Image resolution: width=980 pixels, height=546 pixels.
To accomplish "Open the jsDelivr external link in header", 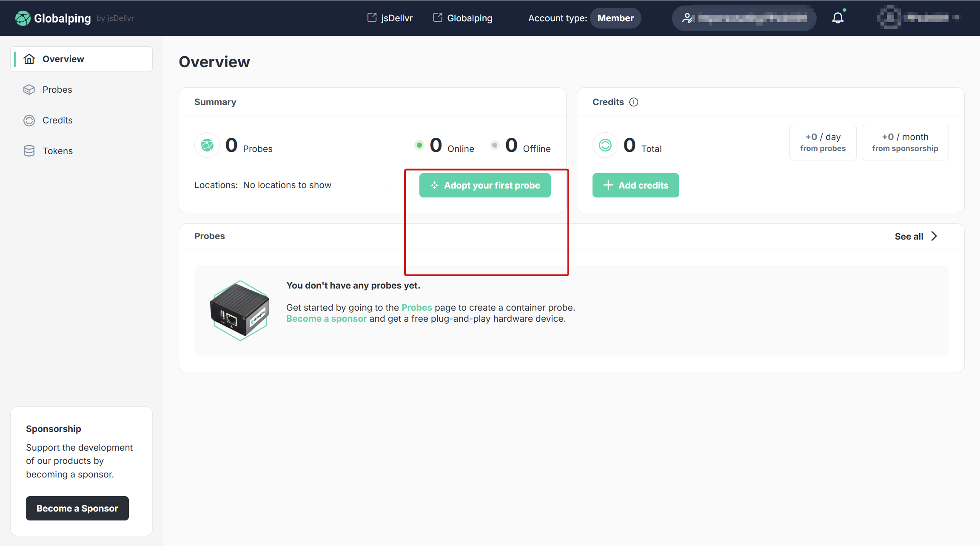I will click(x=390, y=18).
